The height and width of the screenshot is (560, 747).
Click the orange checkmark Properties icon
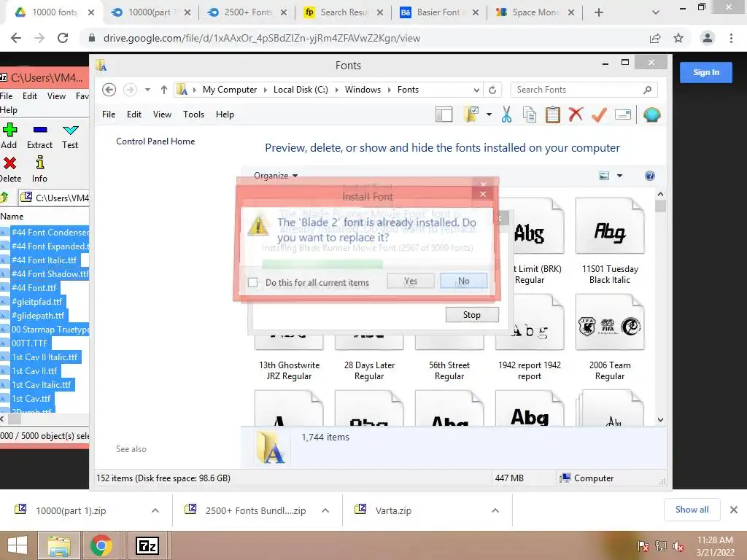pyautogui.click(x=599, y=114)
